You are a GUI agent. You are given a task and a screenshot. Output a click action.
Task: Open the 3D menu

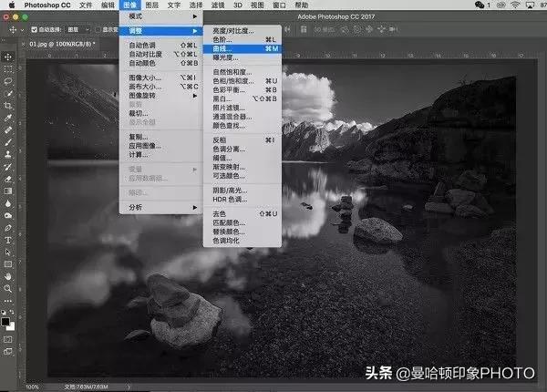coord(238,5)
